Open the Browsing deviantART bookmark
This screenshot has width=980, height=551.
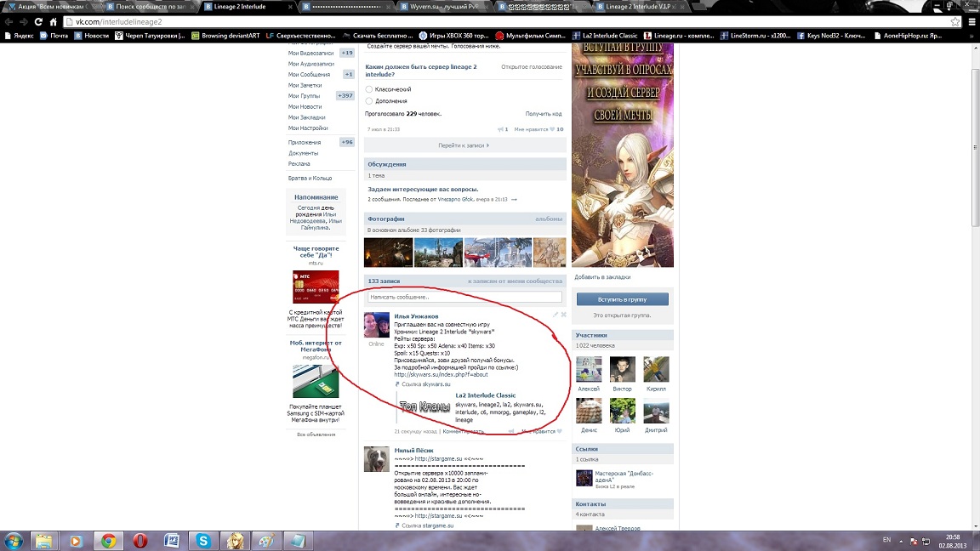225,36
